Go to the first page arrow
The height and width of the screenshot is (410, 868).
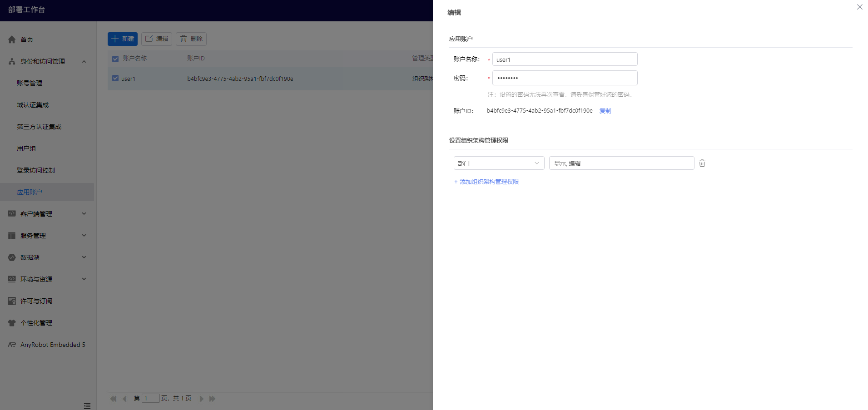tap(113, 399)
